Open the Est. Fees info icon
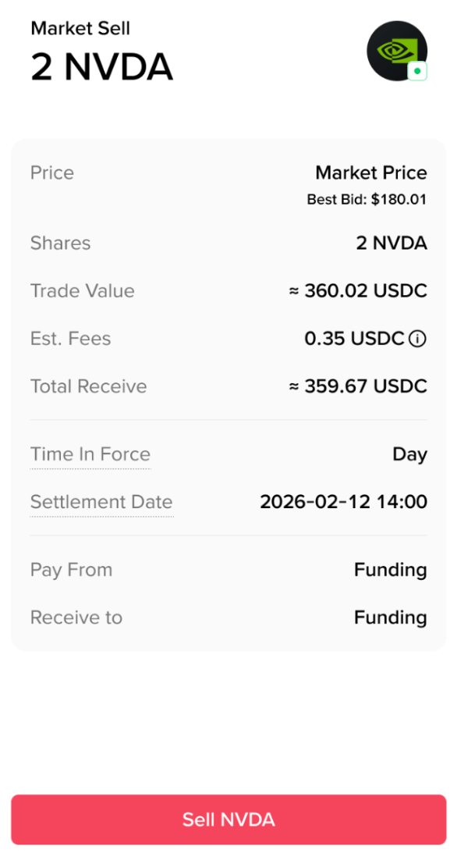The height and width of the screenshot is (868, 457). pos(417,339)
